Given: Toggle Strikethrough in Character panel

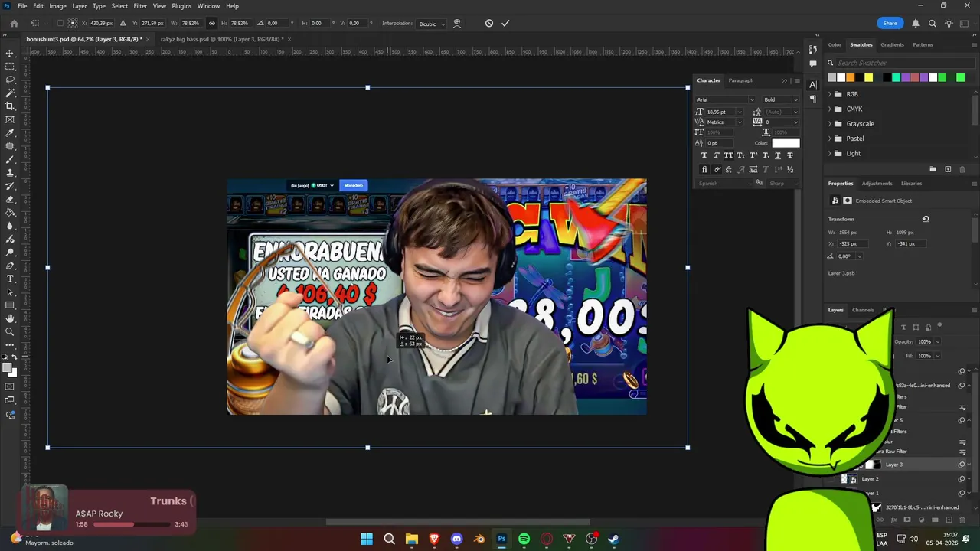Looking at the screenshot, I should point(790,155).
